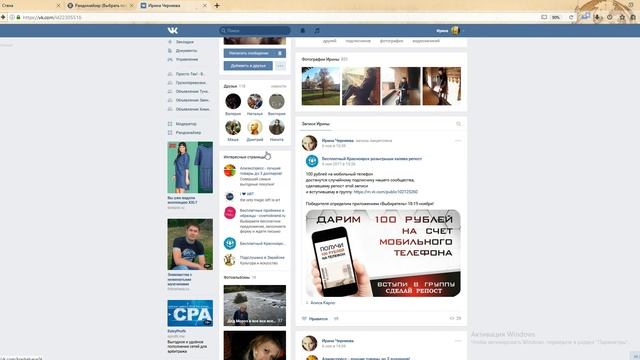Open the pink free-samples community icon
Screen dimensions: 640x360
tap(230, 213)
